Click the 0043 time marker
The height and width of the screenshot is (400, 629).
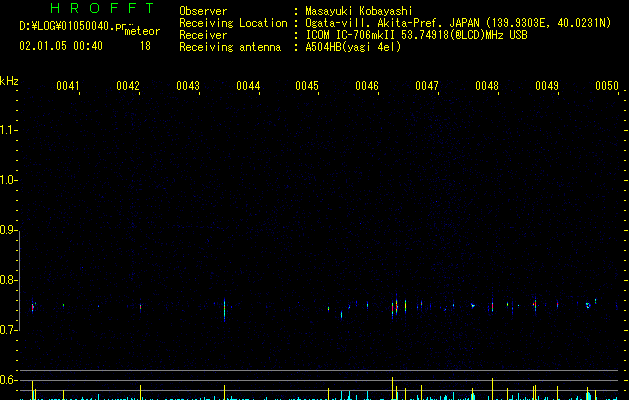point(188,86)
